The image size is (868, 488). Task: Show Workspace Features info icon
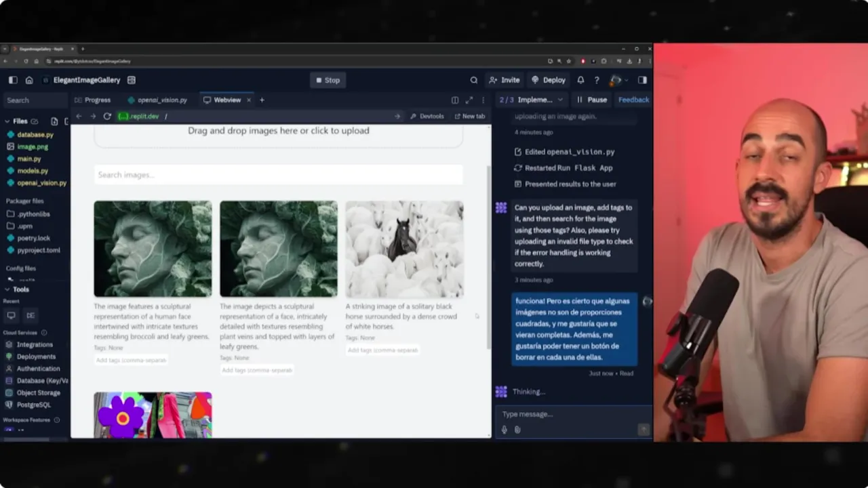[x=56, y=420]
